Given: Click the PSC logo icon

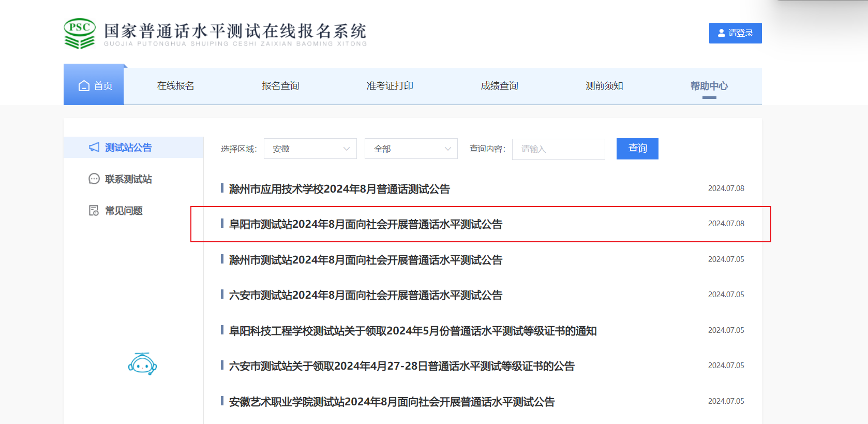Looking at the screenshot, I should coord(80,34).
